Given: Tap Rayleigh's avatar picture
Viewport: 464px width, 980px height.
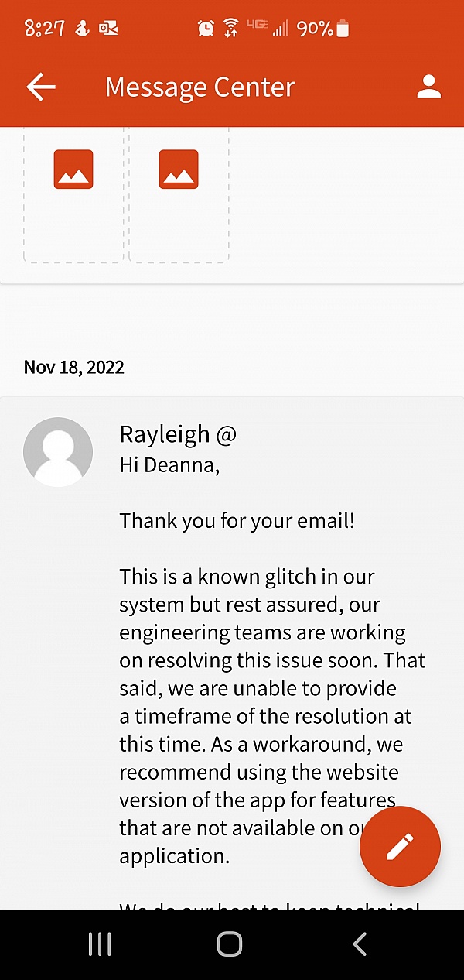Looking at the screenshot, I should coord(58,452).
